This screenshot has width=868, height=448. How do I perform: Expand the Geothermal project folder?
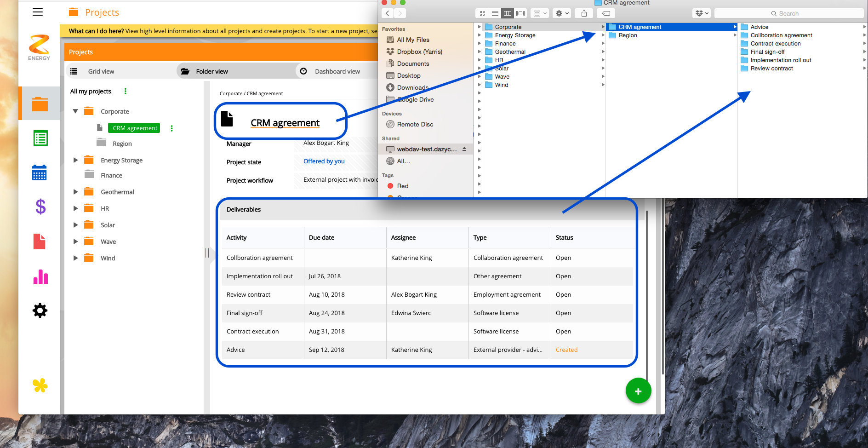pyautogui.click(x=75, y=192)
